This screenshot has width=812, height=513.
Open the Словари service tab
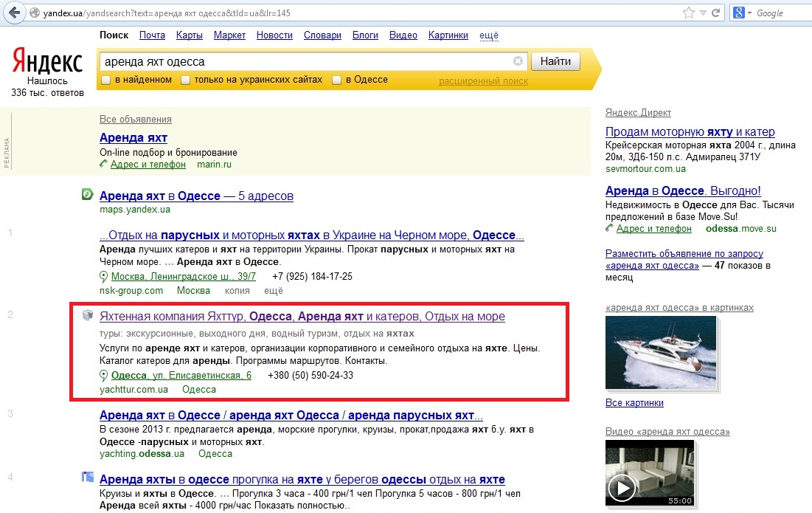[x=322, y=35]
